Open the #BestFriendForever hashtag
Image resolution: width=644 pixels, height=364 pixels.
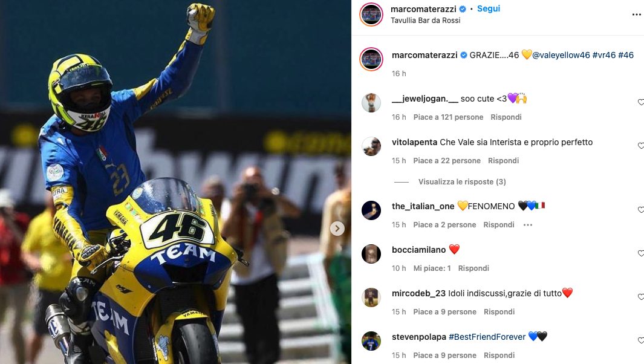487,337
